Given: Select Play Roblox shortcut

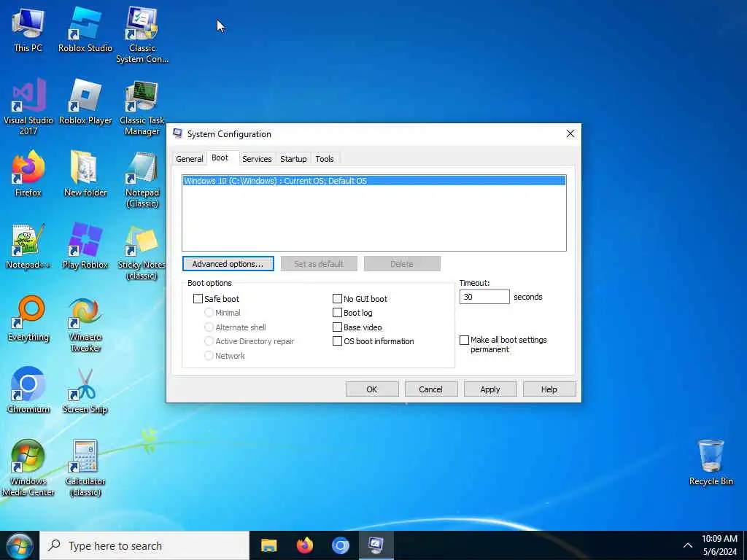Looking at the screenshot, I should coord(85,246).
